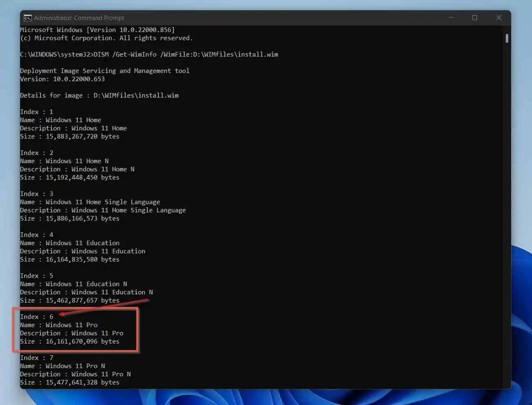Click 'Deployment Image Servicing and Management tool' line

[x=105, y=71]
